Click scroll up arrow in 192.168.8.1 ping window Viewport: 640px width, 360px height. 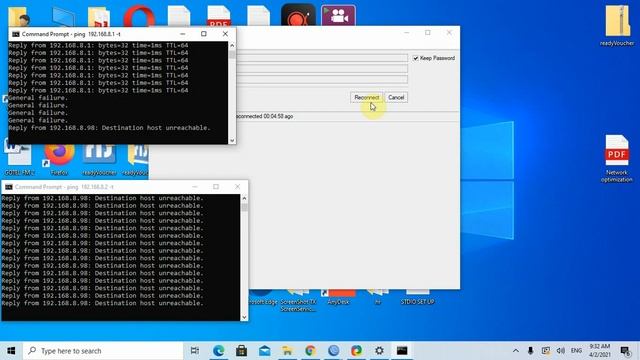tap(232, 45)
